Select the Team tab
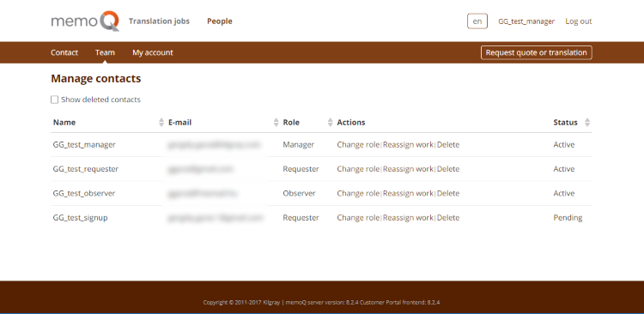This screenshot has height=314, width=644. coord(105,52)
